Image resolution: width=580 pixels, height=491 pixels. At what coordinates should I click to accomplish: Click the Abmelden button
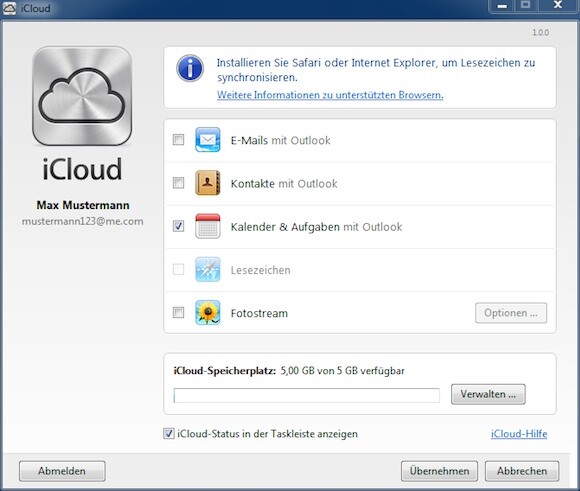62,471
